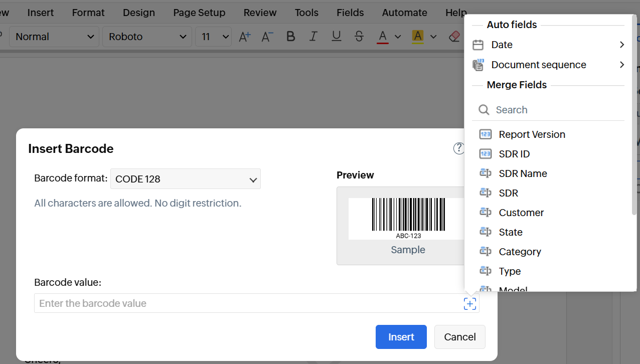
Task: Click the strikethrough icon
Action: click(359, 37)
